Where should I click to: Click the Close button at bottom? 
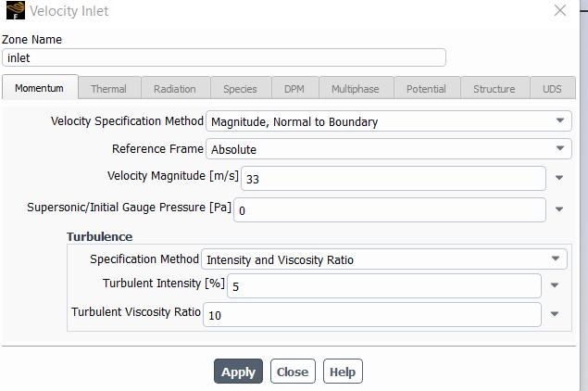click(x=292, y=372)
